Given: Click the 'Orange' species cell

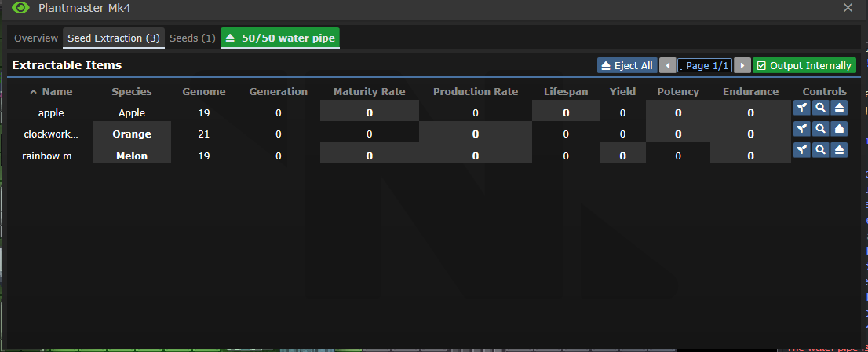Looking at the screenshot, I should pos(132,134).
